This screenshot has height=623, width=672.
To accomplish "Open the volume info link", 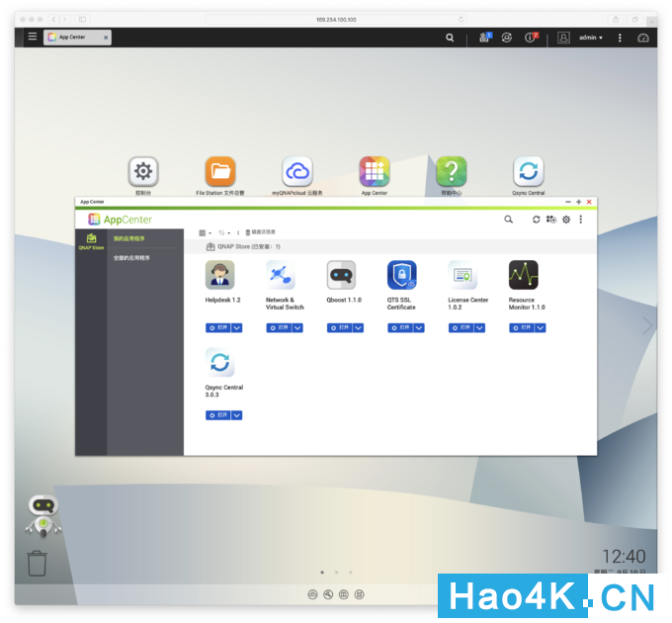I will pos(260,232).
